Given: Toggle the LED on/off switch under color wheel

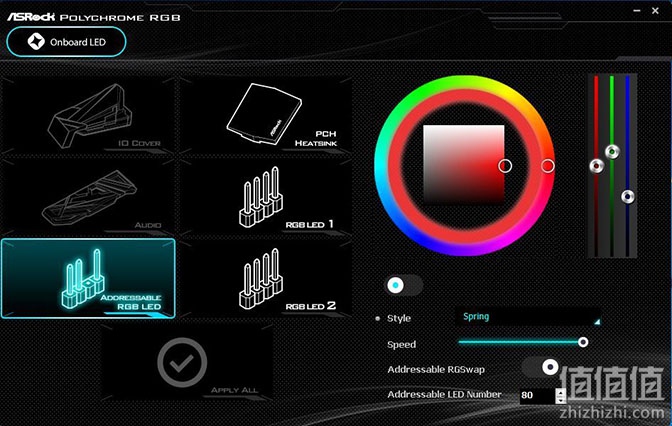Looking at the screenshot, I should point(404,285).
